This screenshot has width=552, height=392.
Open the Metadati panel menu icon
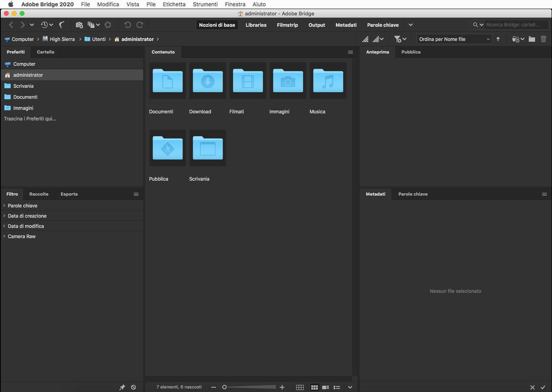tap(544, 194)
